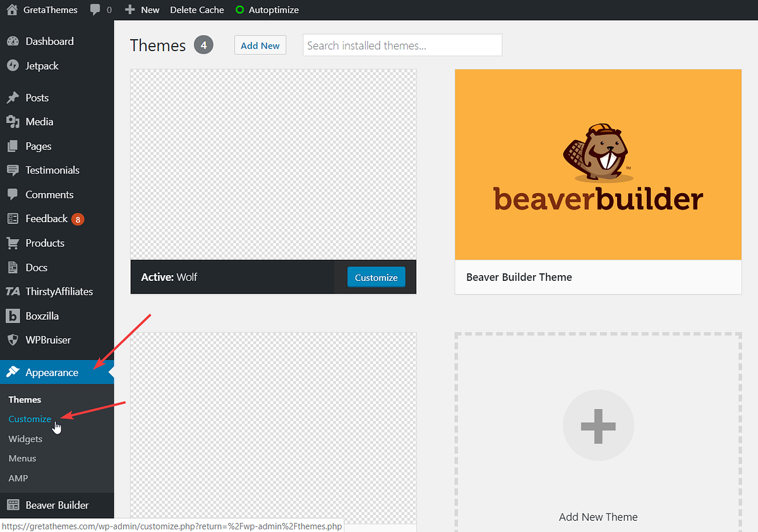
Task: Select AMP in the Appearance submenu
Action: point(18,478)
